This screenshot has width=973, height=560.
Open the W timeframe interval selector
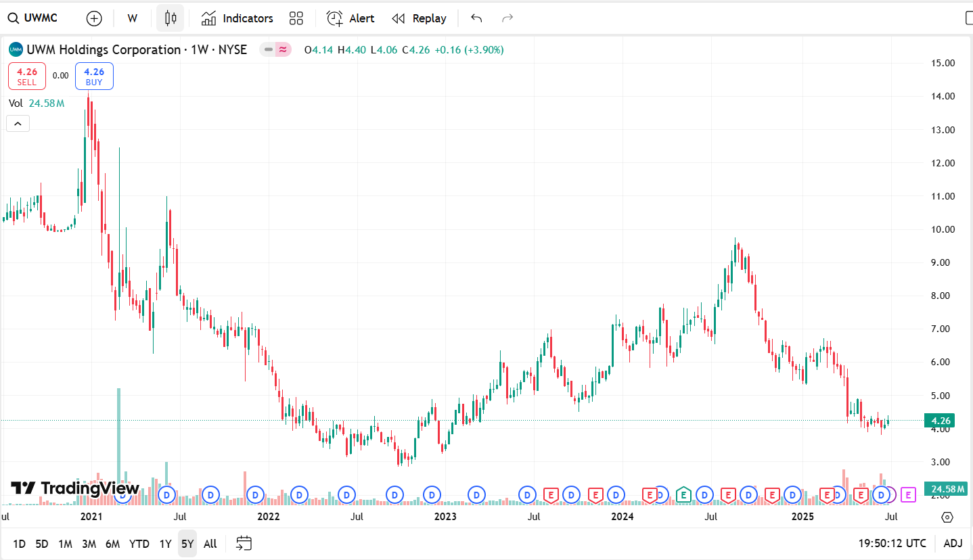click(x=133, y=18)
